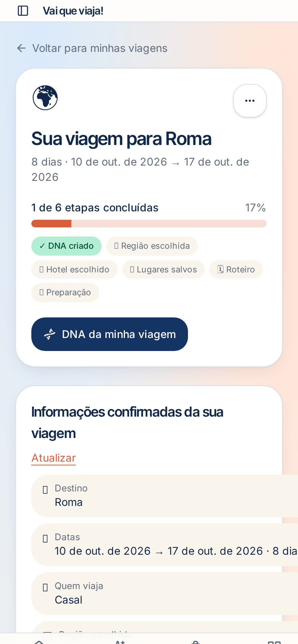The image size is (298, 644).
Task: Click the globe trip icon
Action: click(x=45, y=98)
